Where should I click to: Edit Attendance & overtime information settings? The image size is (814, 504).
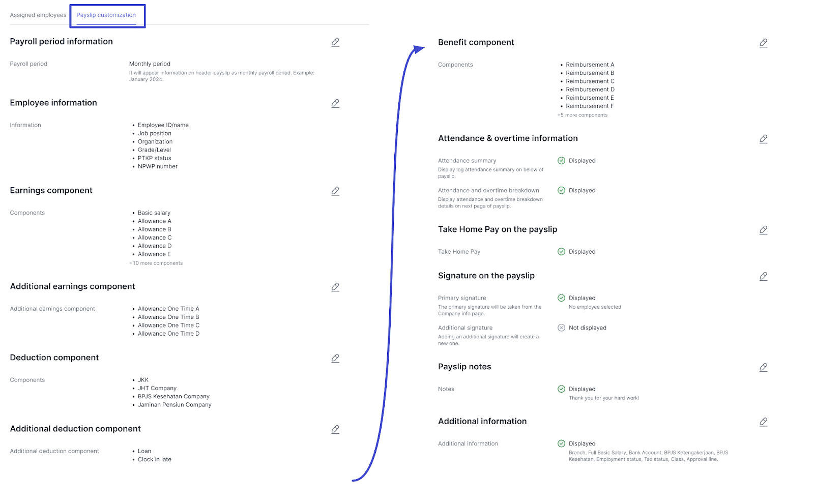pyautogui.click(x=763, y=139)
